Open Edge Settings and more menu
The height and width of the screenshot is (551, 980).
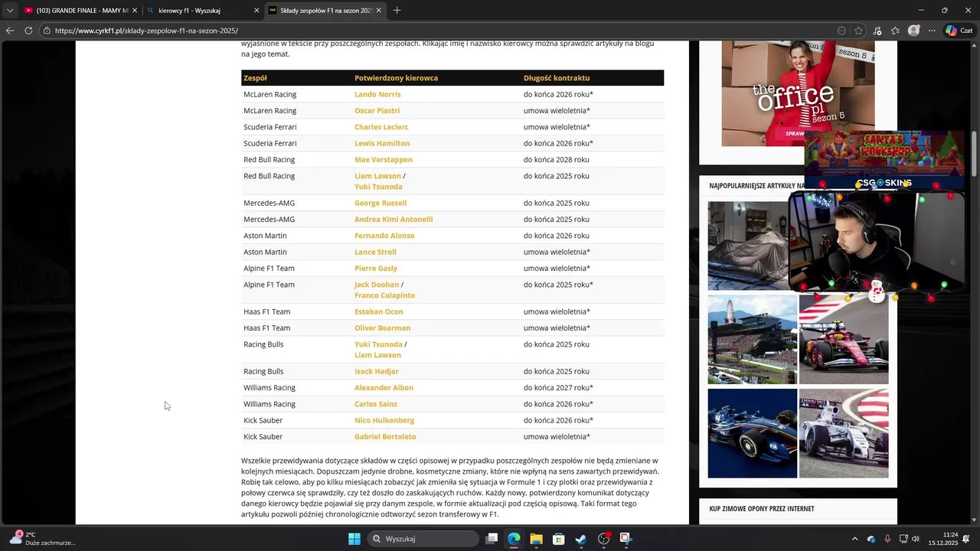(932, 31)
